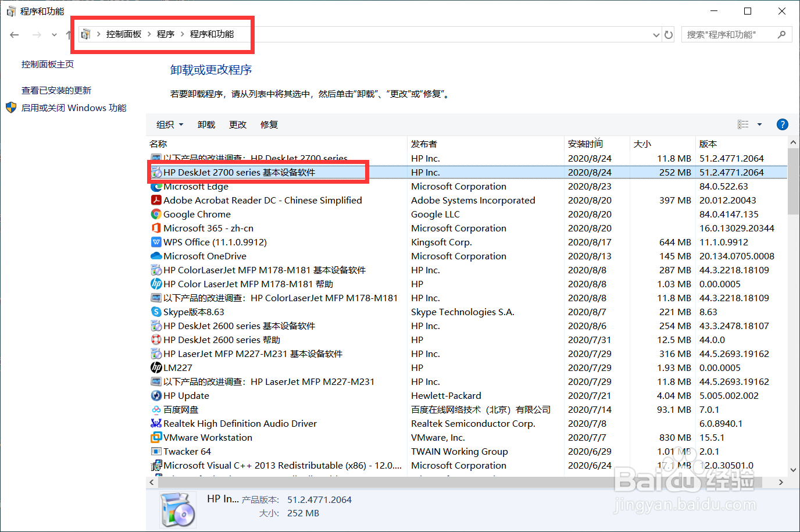Viewport: 800px width, 532px height.
Task: Open the blue help icon
Action: pyautogui.click(x=782, y=124)
